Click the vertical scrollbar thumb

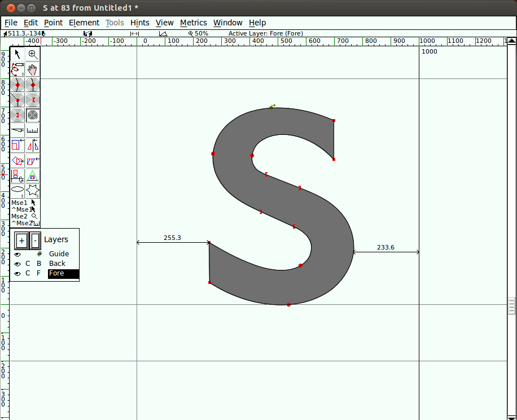[511, 305]
